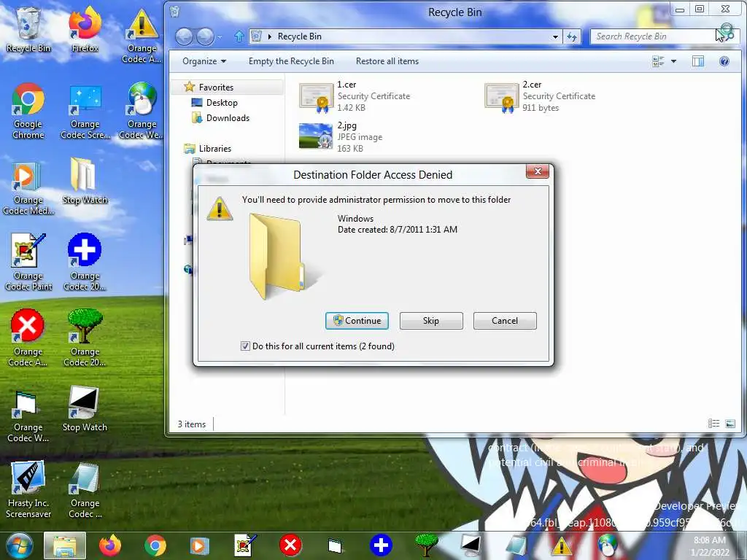This screenshot has width=747, height=560.
Task: Click the Skip button
Action: (431, 321)
